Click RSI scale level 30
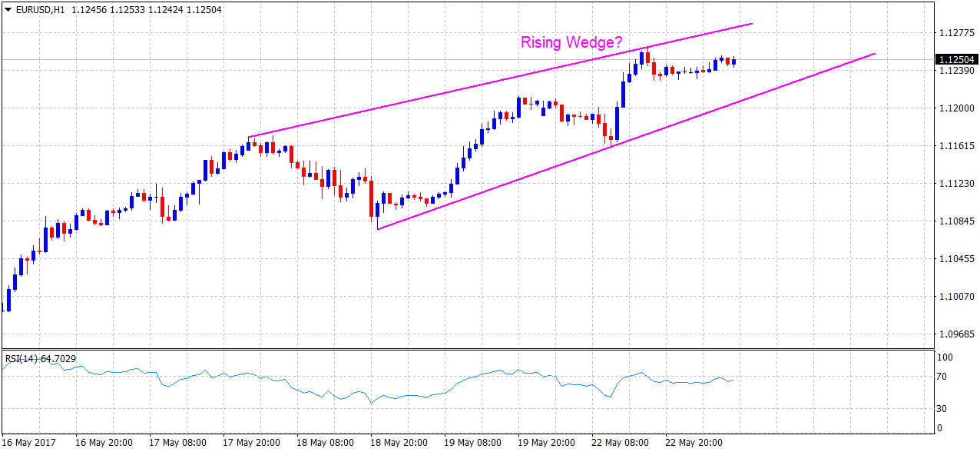The height and width of the screenshot is (452, 980). (x=943, y=408)
